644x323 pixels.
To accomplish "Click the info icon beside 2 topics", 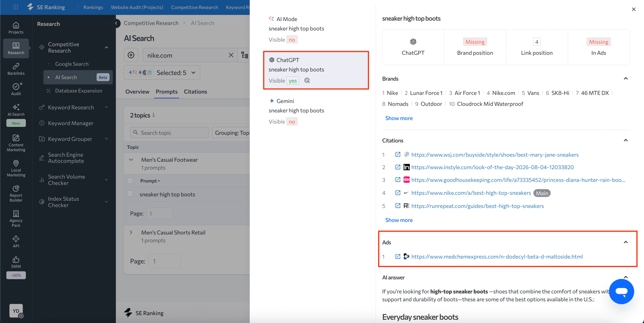I will (154, 115).
